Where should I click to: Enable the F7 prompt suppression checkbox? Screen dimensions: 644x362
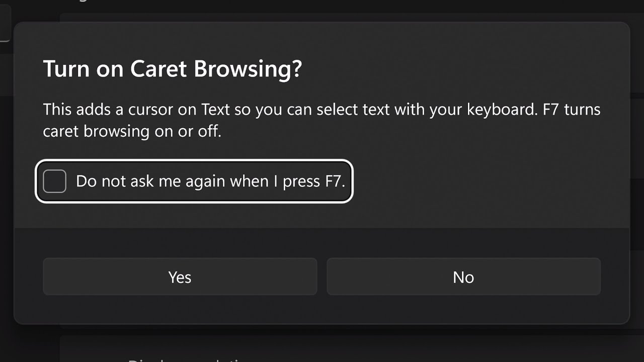coord(54,181)
